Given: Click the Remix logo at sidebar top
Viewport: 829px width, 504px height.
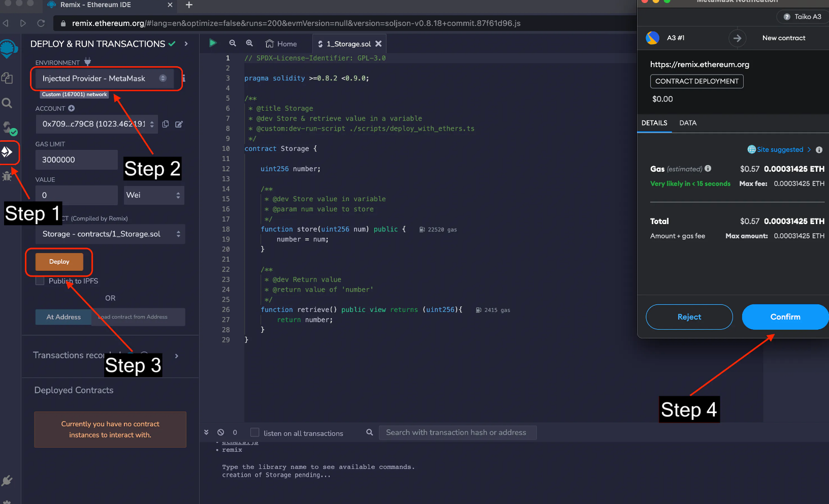Looking at the screenshot, I should (9, 49).
